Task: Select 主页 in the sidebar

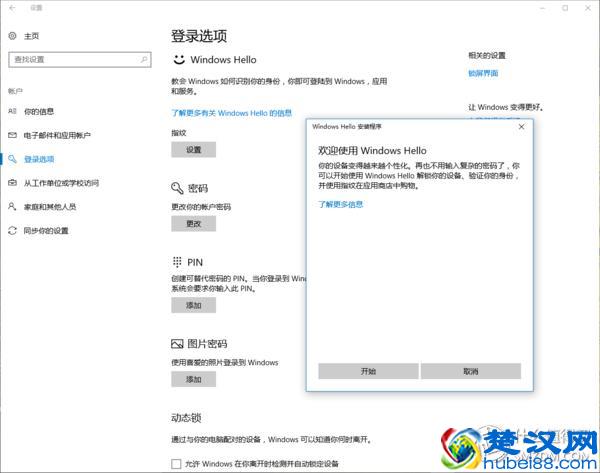Action: (31, 36)
